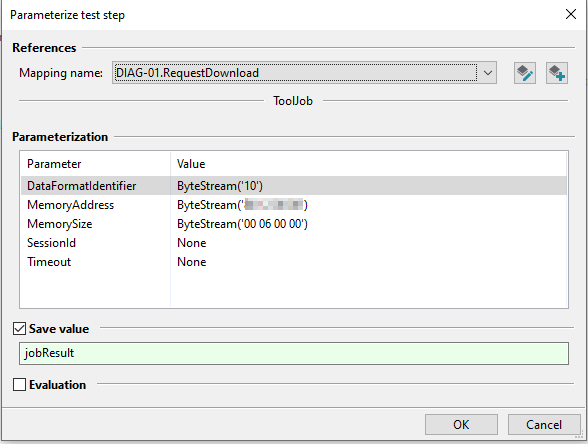The width and height of the screenshot is (588, 444).
Task: Select the DataFormatIdentifier parameter row
Action: (294, 186)
